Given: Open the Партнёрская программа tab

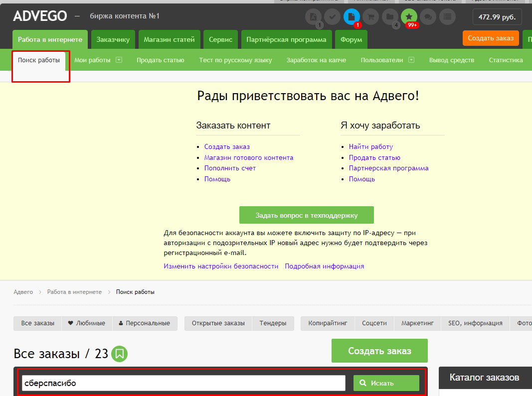Looking at the screenshot, I should [x=286, y=40].
